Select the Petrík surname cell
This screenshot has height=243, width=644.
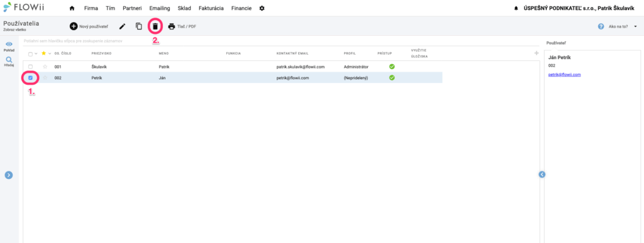coord(97,78)
